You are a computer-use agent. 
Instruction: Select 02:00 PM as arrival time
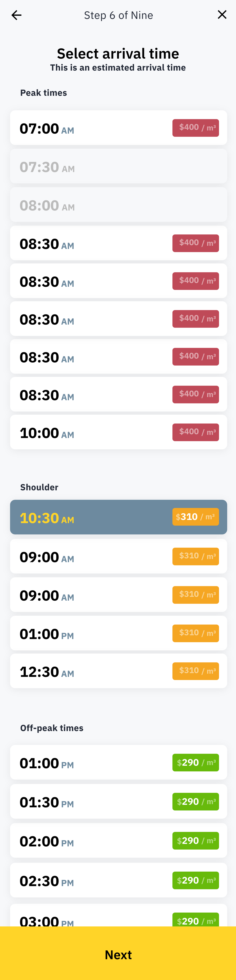pyautogui.click(x=118, y=841)
